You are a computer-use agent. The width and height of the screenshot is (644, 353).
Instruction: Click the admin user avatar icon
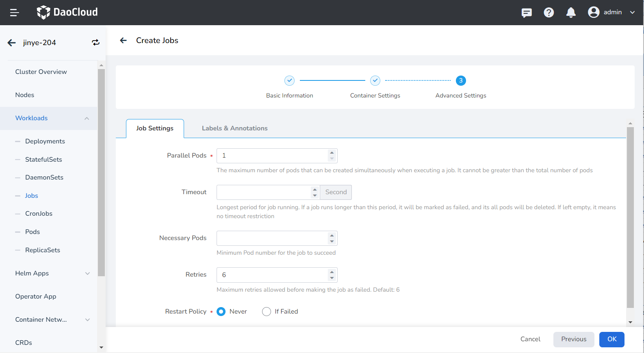point(594,12)
